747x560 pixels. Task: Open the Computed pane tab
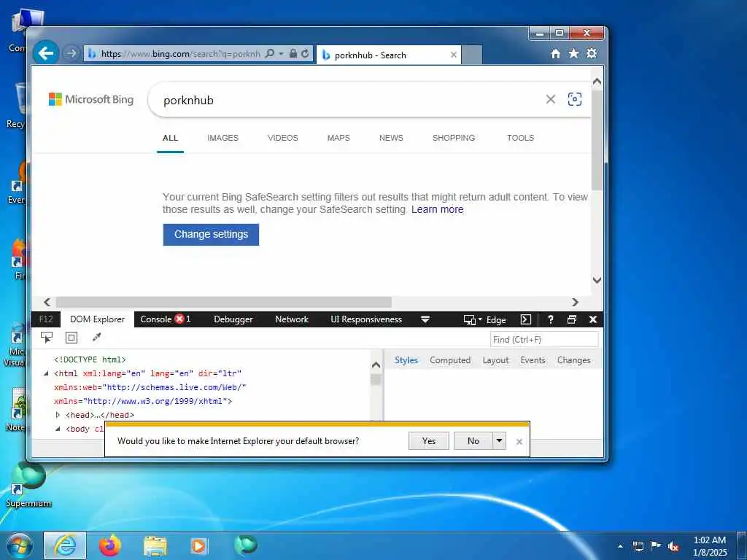click(x=449, y=360)
